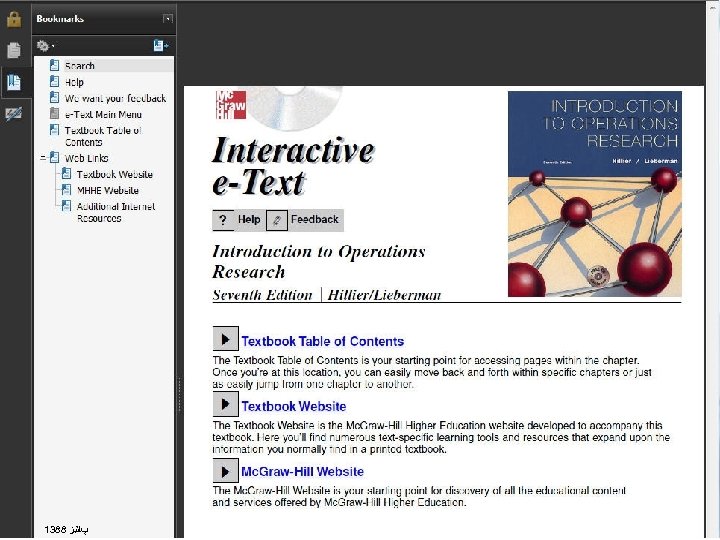The image size is (720, 540).
Task: Click the Introduction to Operations Research book cover
Action: tap(595, 194)
